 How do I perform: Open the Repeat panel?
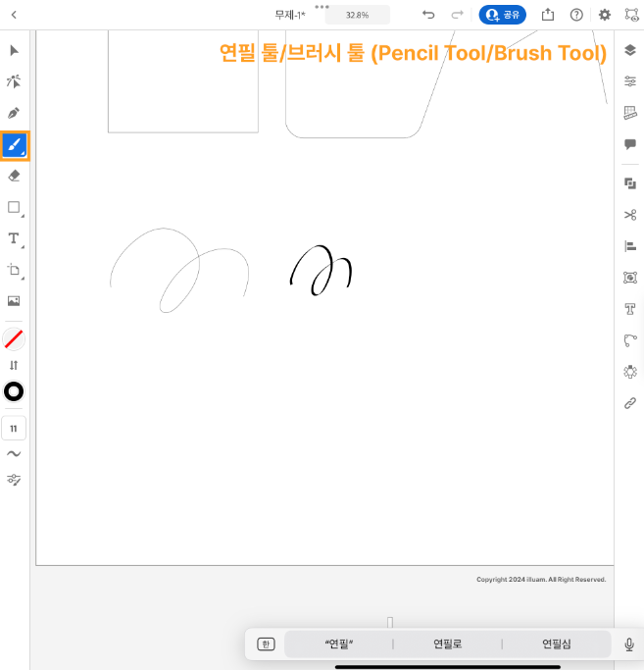click(x=630, y=372)
